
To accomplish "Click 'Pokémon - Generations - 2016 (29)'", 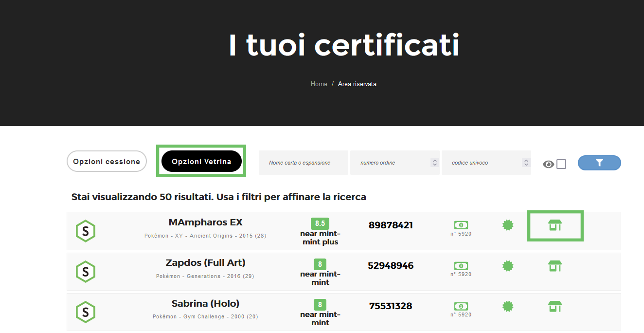I will pyautogui.click(x=205, y=276).
